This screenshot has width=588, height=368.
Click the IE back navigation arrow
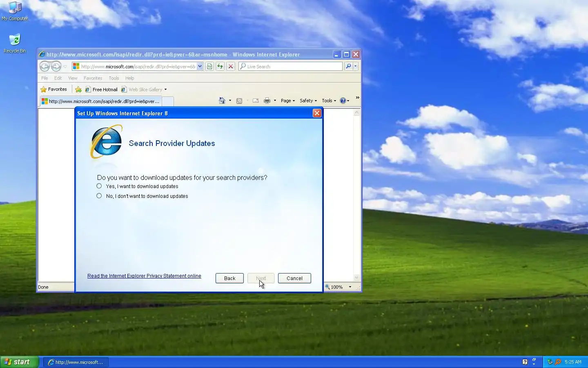click(x=45, y=66)
